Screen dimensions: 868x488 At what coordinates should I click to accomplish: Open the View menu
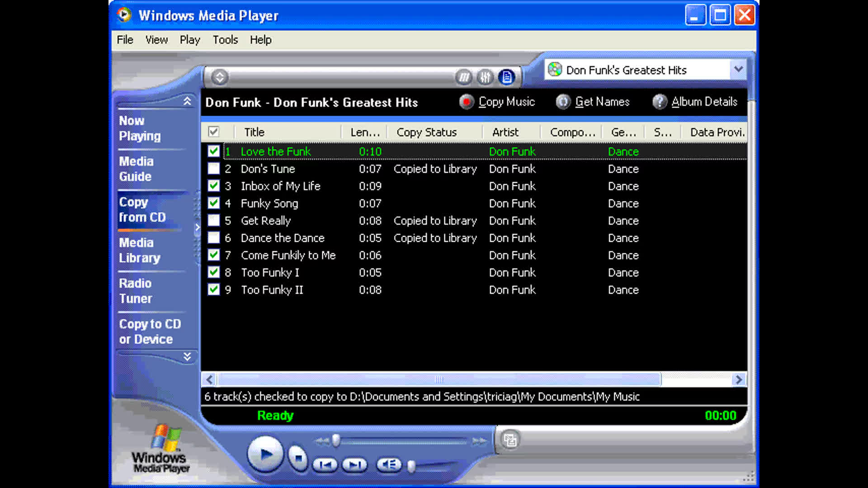tap(156, 40)
